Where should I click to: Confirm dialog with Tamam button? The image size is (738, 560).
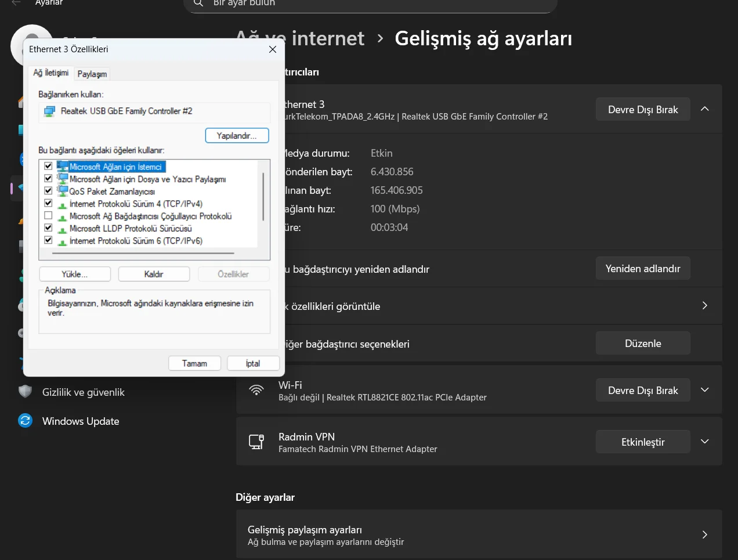(x=194, y=363)
